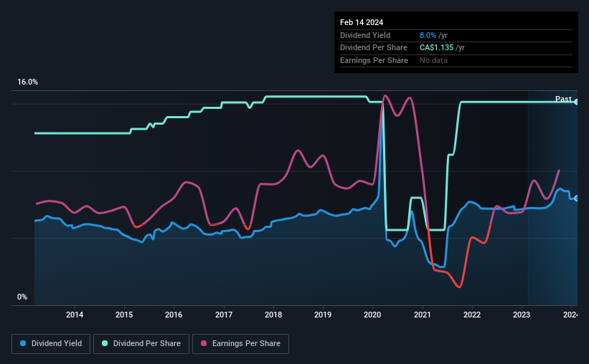Click the Feb 14 2024 tooltip date header
Screen dimensions: 589x364
362,22
